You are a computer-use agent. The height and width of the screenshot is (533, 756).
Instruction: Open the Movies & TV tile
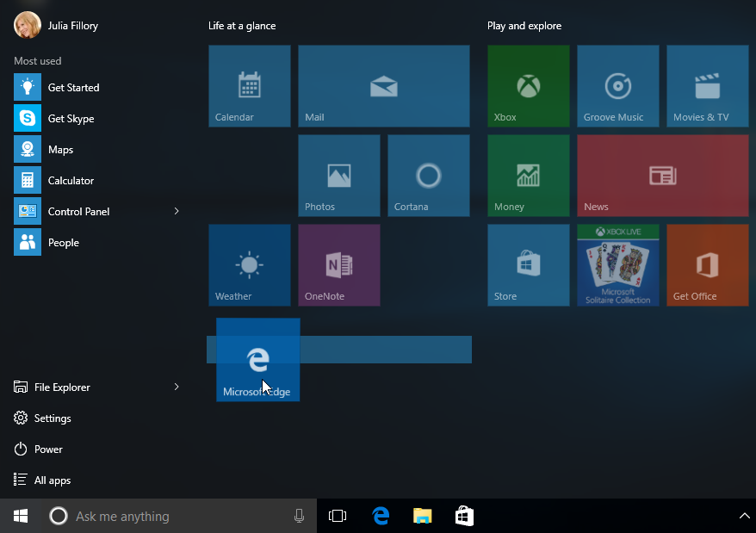tap(707, 85)
